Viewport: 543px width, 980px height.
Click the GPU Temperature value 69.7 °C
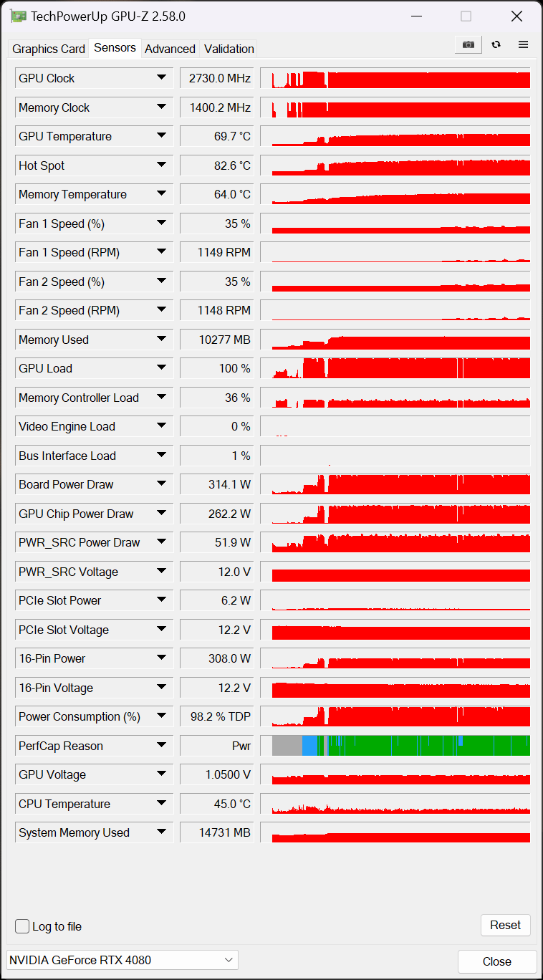[217, 136]
